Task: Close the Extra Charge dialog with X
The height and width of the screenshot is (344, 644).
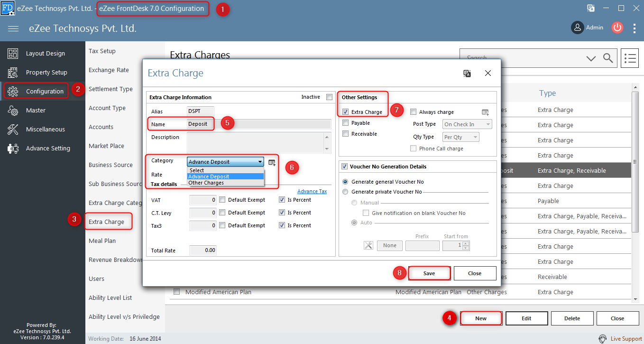Action: [488, 73]
